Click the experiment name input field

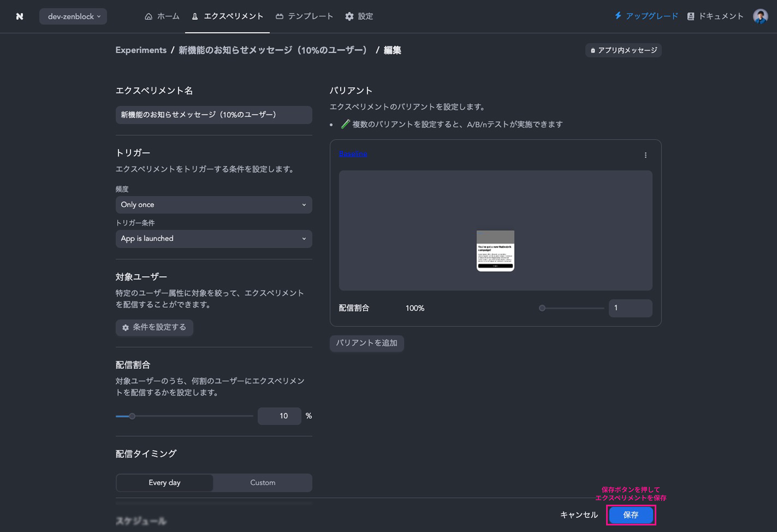point(214,115)
